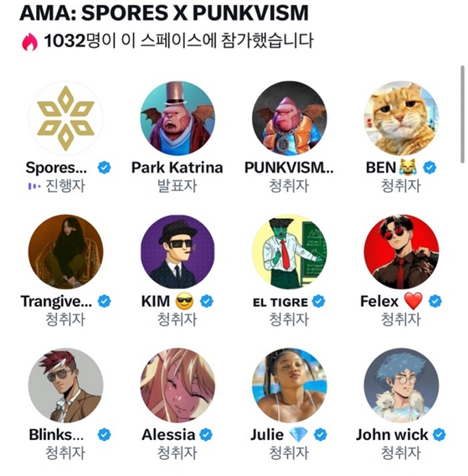Open the Spores host profile avatar
Image resolution: width=468 pixels, height=476 pixels.
point(65,118)
